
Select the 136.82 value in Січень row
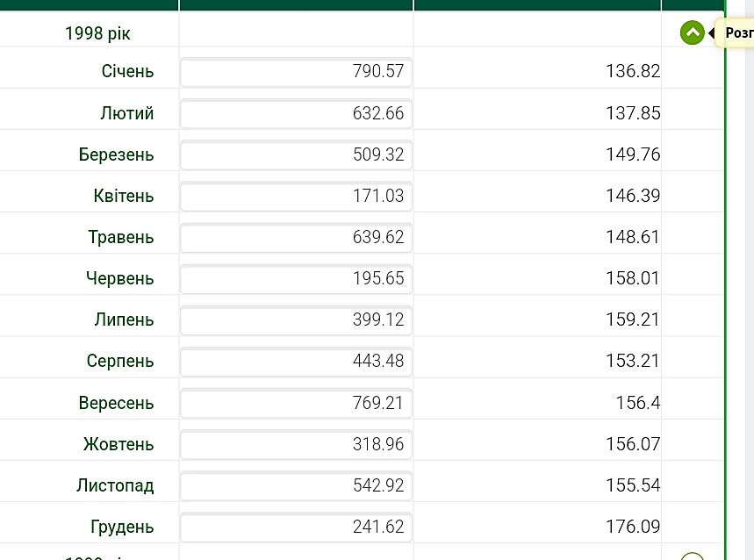pos(632,72)
